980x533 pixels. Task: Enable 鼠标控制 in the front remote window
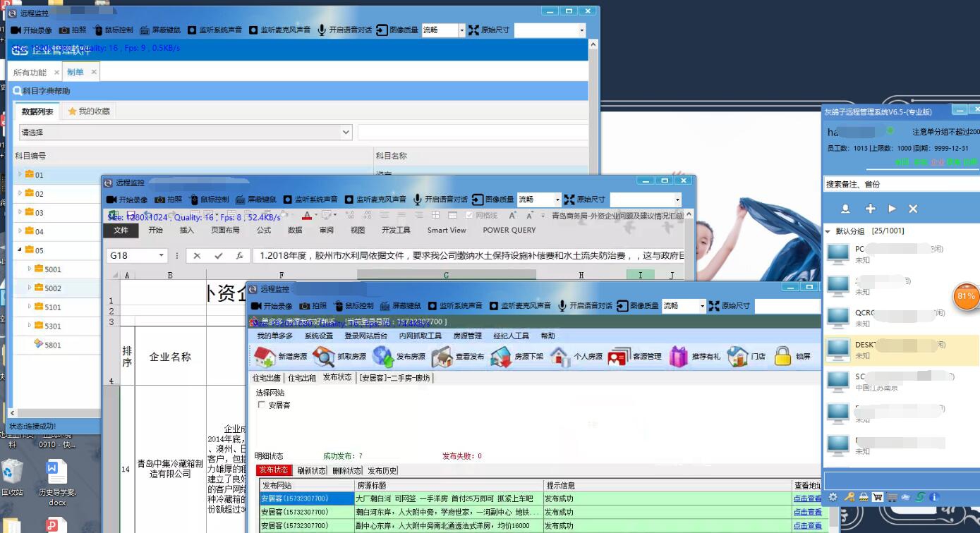tap(353, 306)
